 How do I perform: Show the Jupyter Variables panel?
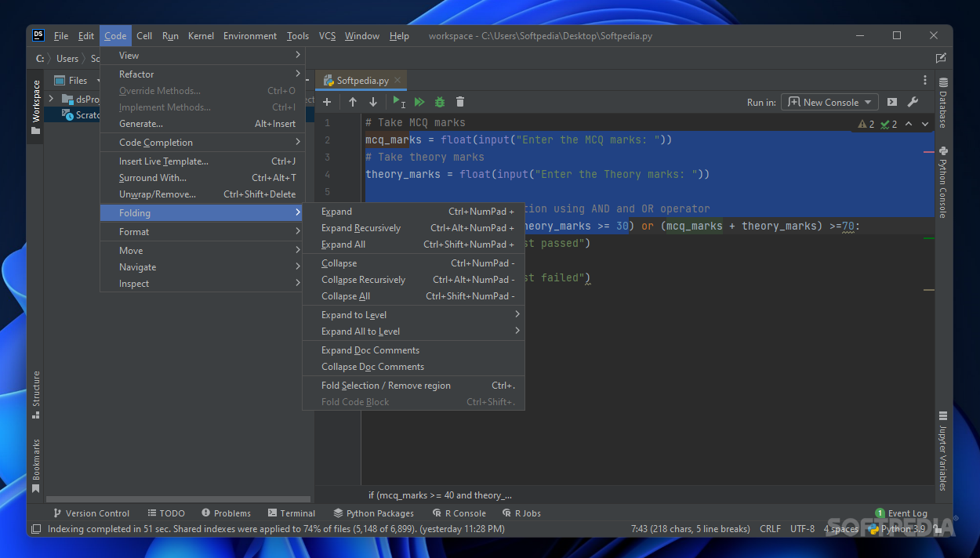point(943,451)
